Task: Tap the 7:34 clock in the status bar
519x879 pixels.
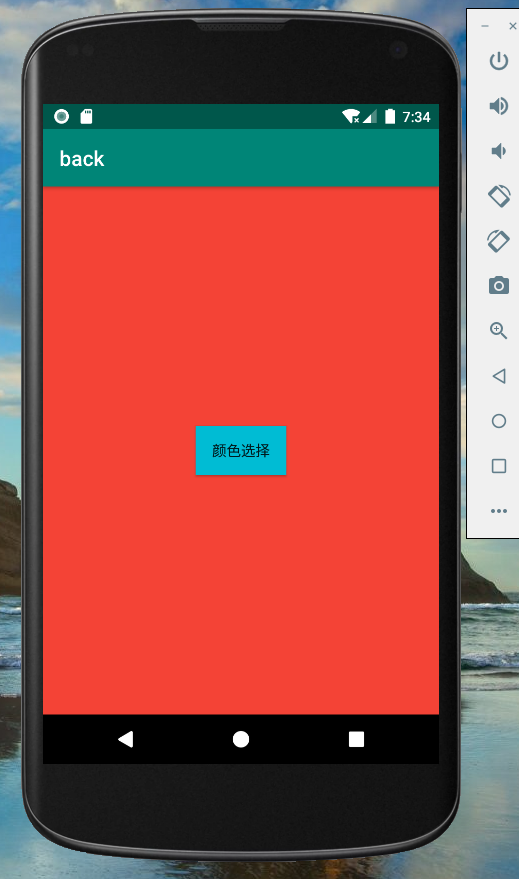Action: point(416,117)
